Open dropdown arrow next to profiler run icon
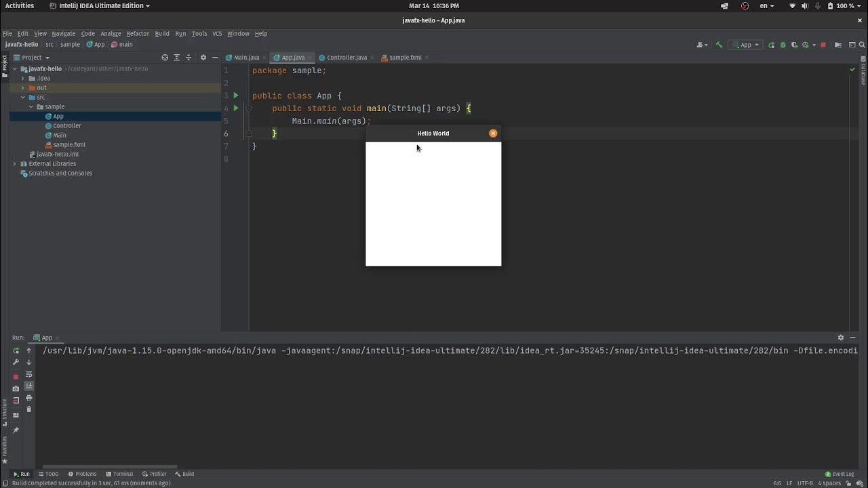The image size is (868, 488). (814, 45)
